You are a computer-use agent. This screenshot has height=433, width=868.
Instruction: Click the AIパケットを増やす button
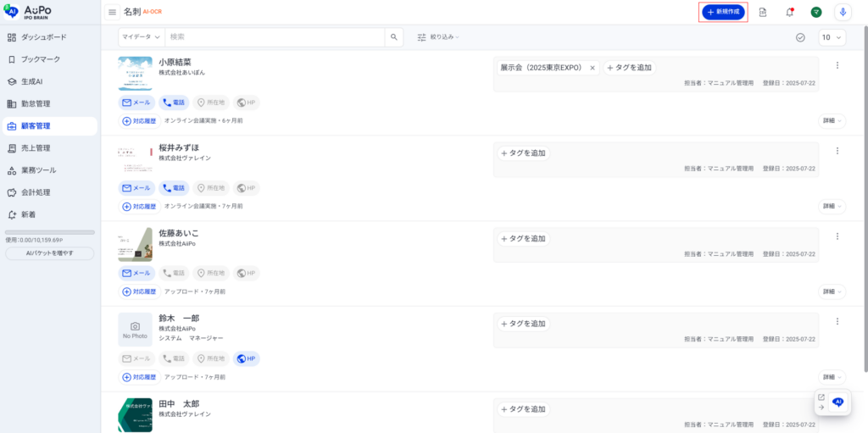(x=49, y=253)
